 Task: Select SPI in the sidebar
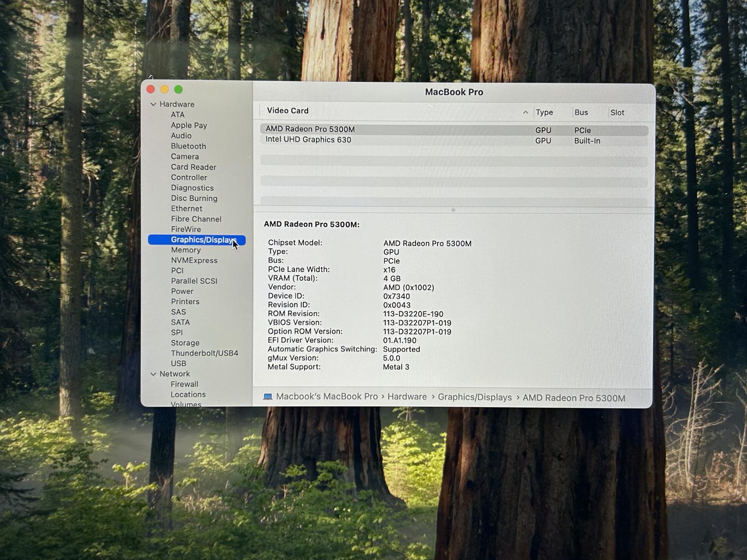coord(177,332)
